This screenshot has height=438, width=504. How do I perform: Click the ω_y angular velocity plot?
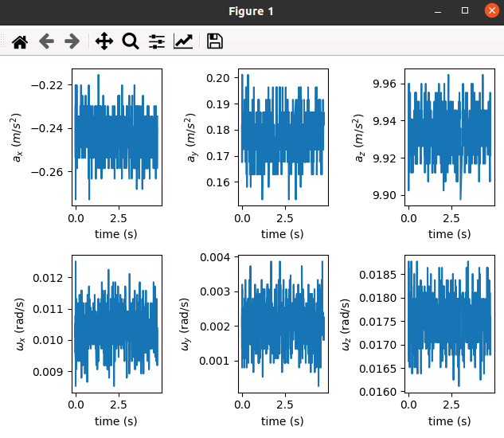click(x=283, y=324)
